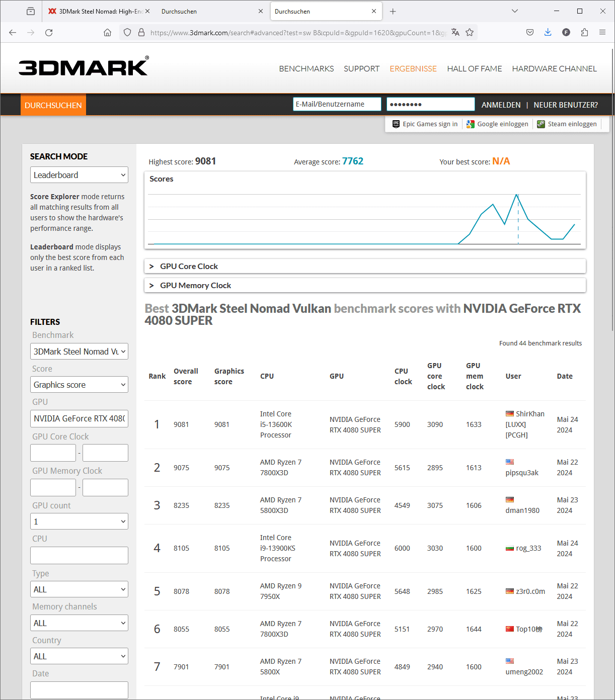Switch to the middle Durchsuchen tab
615x700 pixels.
tap(211, 11)
